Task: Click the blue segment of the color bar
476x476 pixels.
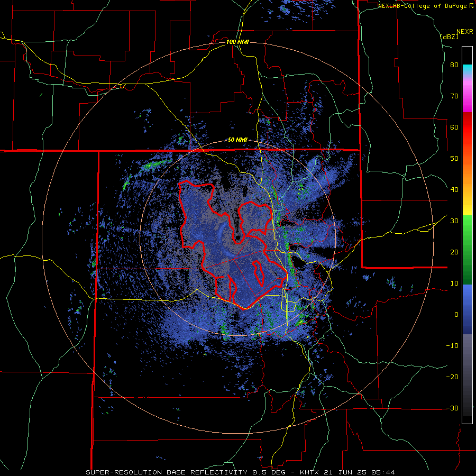Action: coord(467,309)
